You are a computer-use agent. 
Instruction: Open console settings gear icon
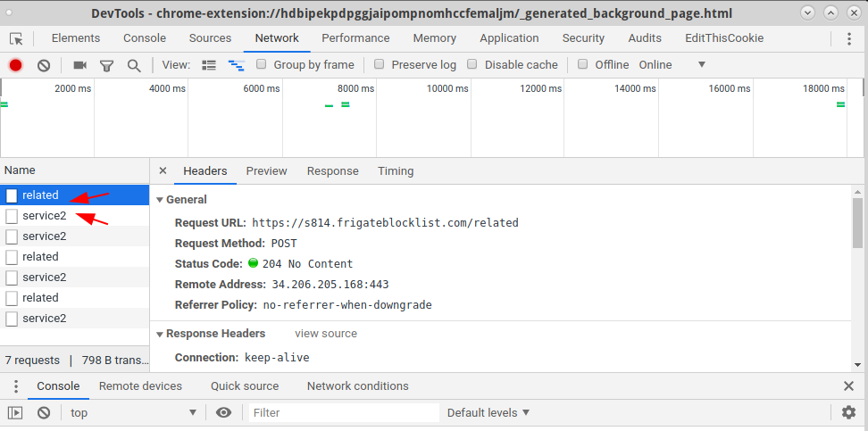tap(848, 412)
